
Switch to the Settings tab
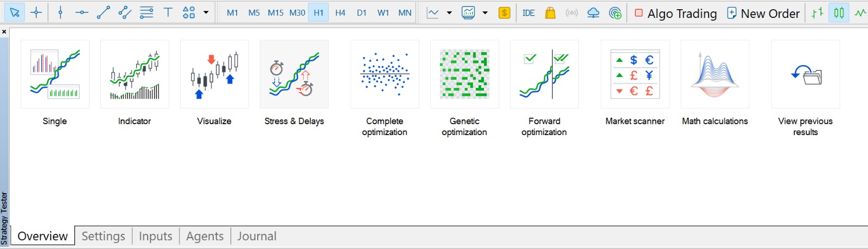(103, 236)
